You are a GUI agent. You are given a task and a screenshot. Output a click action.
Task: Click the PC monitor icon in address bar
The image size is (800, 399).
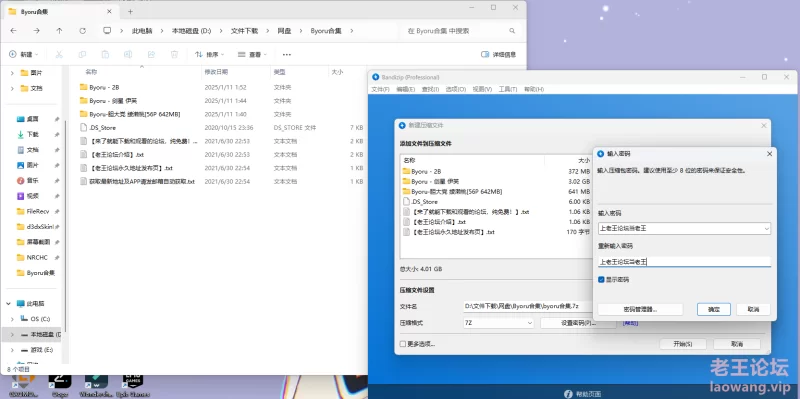[x=107, y=31]
